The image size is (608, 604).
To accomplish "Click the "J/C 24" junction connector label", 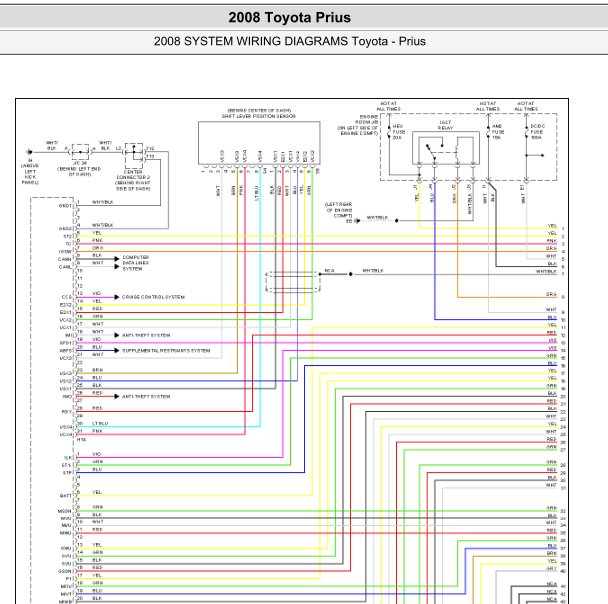I will pyautogui.click(x=79, y=163).
